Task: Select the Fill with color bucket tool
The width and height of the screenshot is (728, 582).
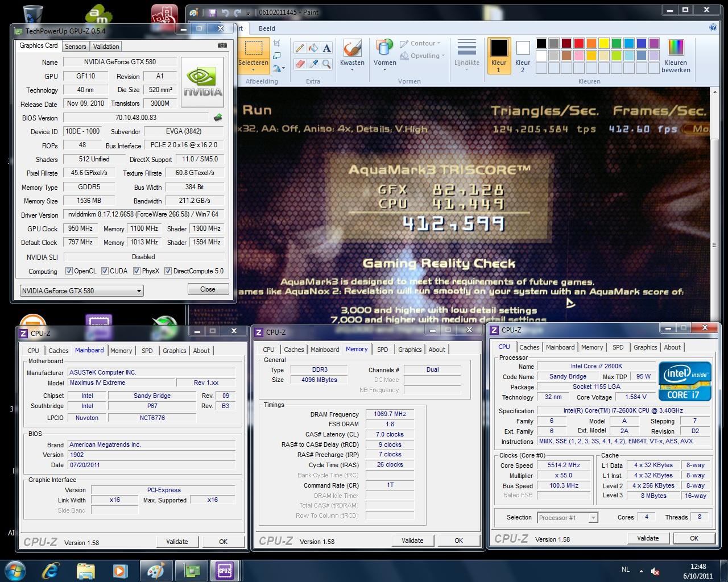Action: tap(313, 48)
